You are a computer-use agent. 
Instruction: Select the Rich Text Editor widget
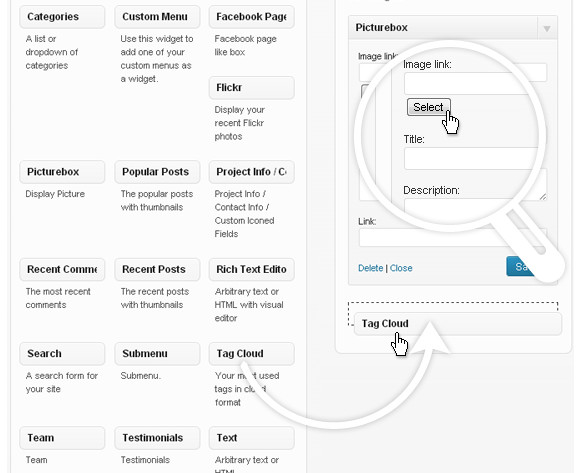point(251,269)
